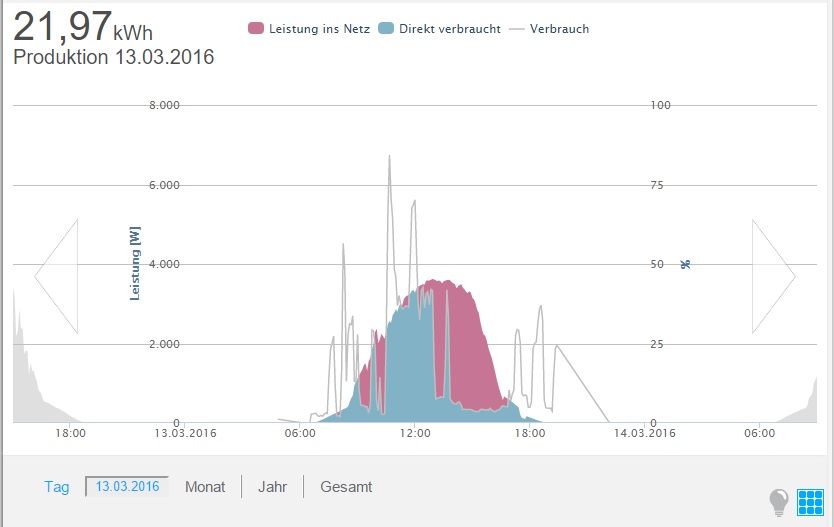The height and width of the screenshot is (527, 834).
Task: Click the light bulb icon
Action: pos(778,501)
